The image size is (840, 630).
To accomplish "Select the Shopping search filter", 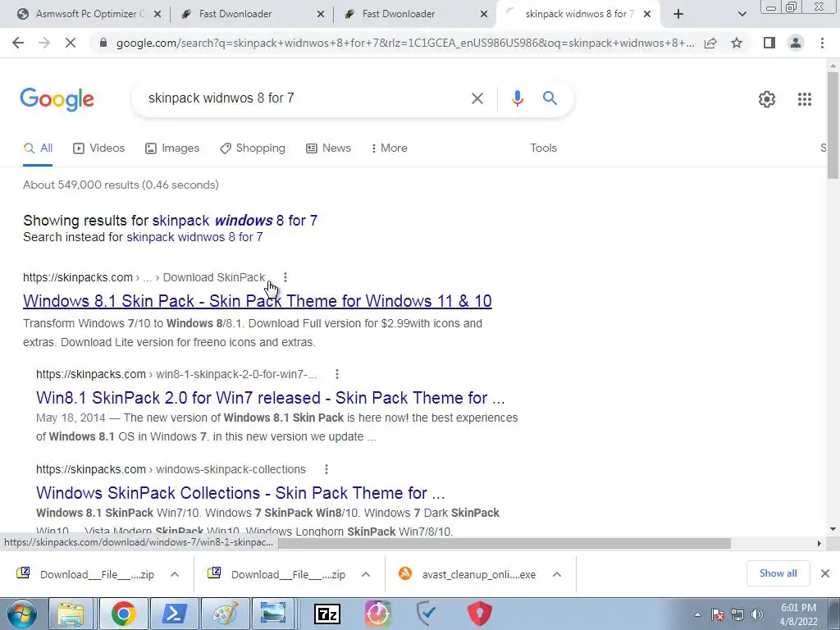I will click(x=253, y=148).
